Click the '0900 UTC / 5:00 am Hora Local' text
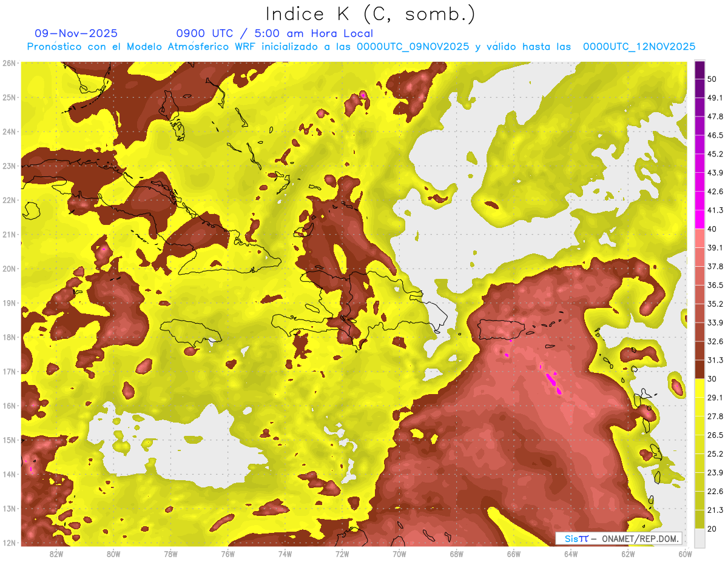728x562 pixels. [x=274, y=33]
